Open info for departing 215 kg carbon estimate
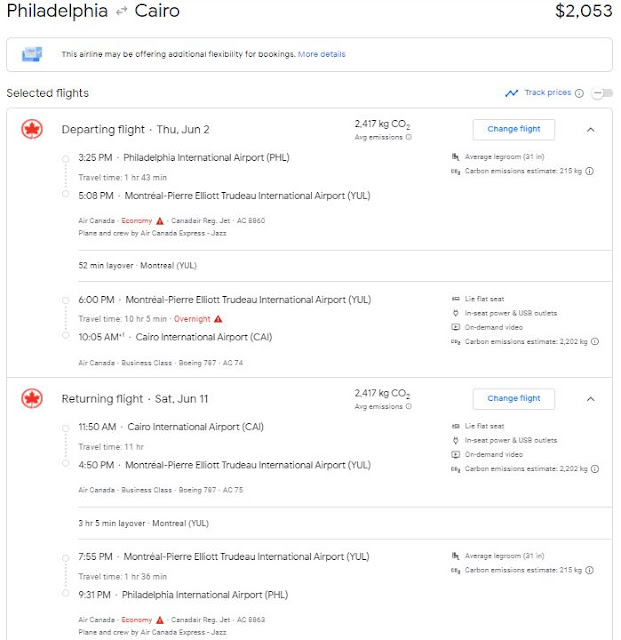 pyautogui.click(x=590, y=171)
